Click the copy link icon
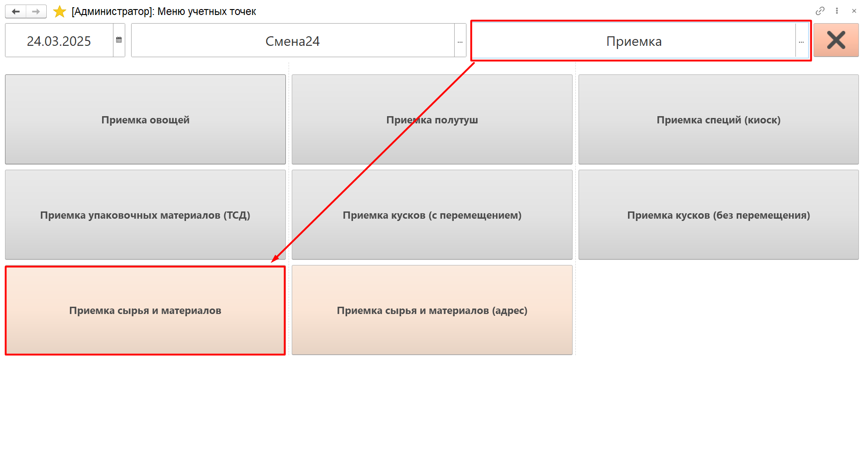The image size is (868, 456). click(820, 11)
